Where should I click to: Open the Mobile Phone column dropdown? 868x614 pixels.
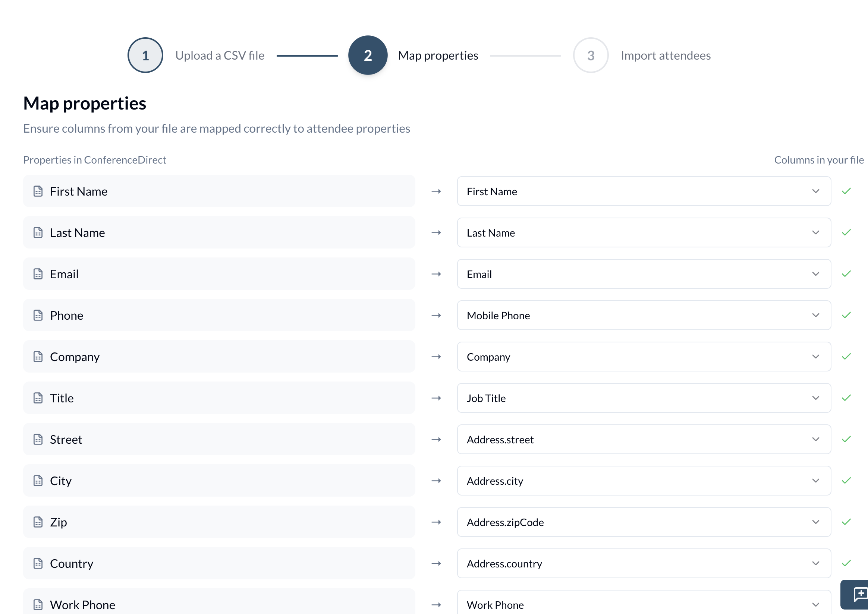[x=644, y=315]
